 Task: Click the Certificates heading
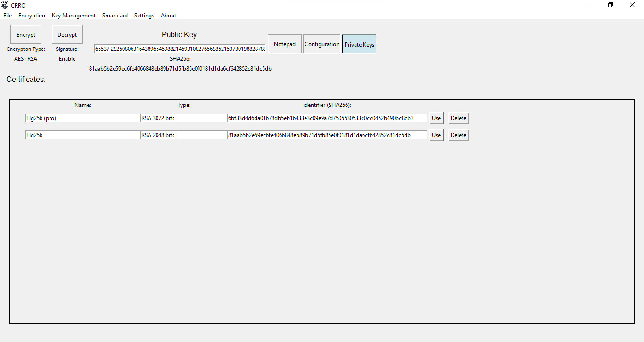click(x=26, y=80)
